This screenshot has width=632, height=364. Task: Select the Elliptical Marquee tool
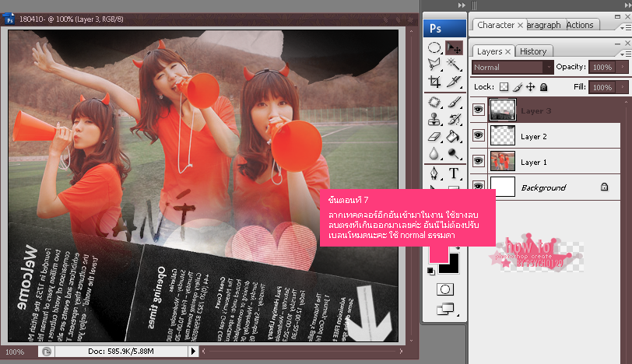click(434, 48)
